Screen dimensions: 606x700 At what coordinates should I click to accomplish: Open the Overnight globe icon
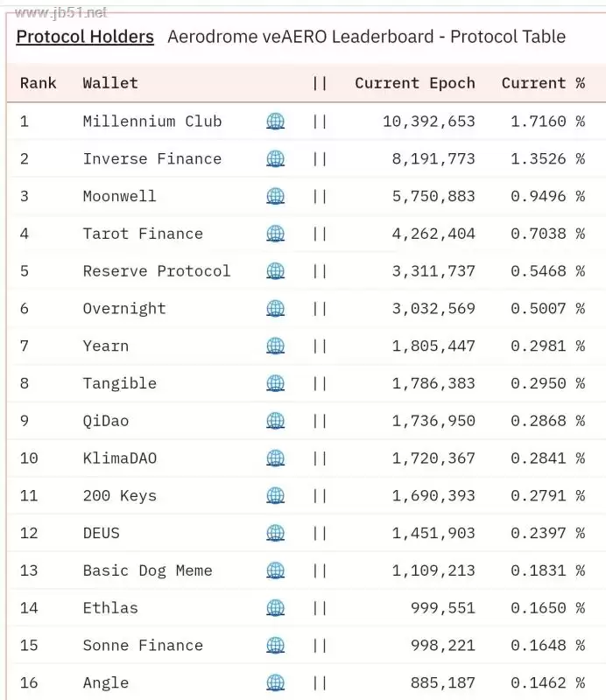click(x=275, y=309)
